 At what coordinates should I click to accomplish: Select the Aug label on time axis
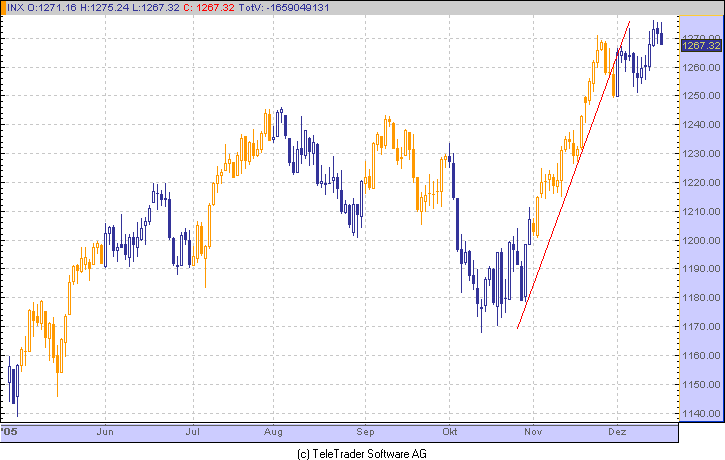pos(273,432)
